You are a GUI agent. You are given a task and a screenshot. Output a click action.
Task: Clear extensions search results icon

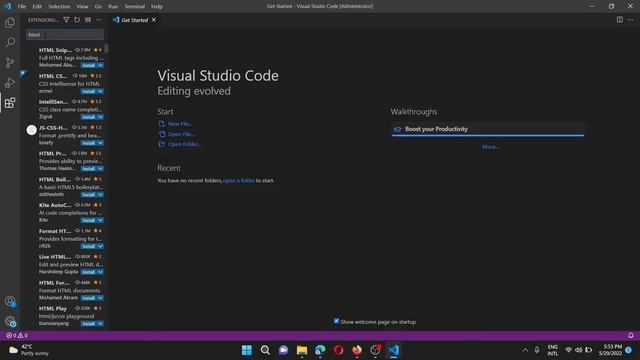click(x=88, y=20)
